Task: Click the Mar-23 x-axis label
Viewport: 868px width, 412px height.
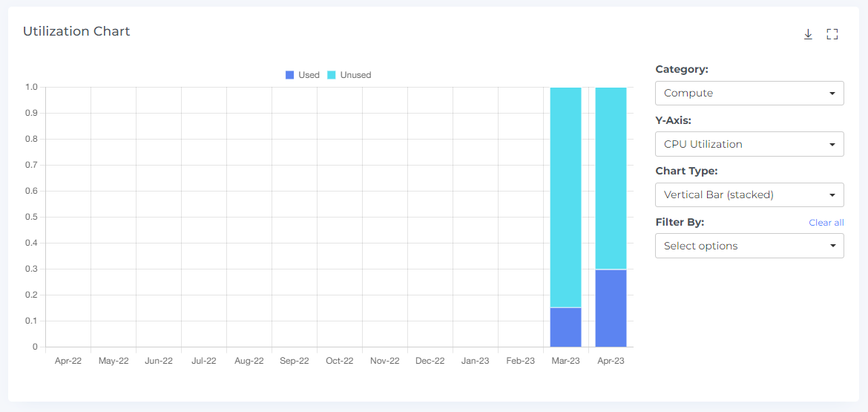Action: click(x=565, y=361)
